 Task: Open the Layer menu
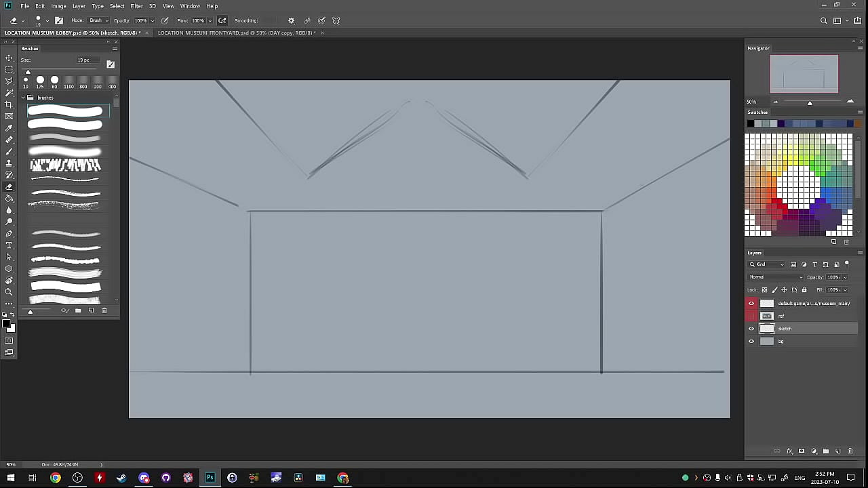[79, 6]
